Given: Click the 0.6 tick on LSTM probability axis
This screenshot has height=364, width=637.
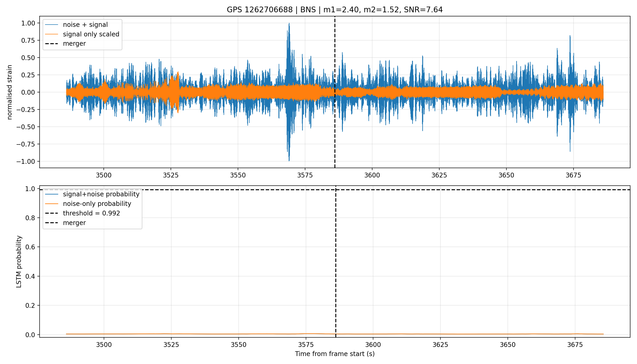Looking at the screenshot, I should click(31, 247).
